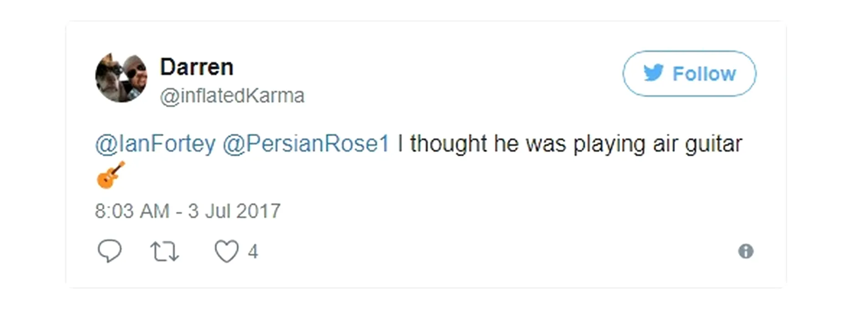This screenshot has height=319, width=868.
Task: Click the Twitter bird inside Follow button
Action: click(x=654, y=73)
